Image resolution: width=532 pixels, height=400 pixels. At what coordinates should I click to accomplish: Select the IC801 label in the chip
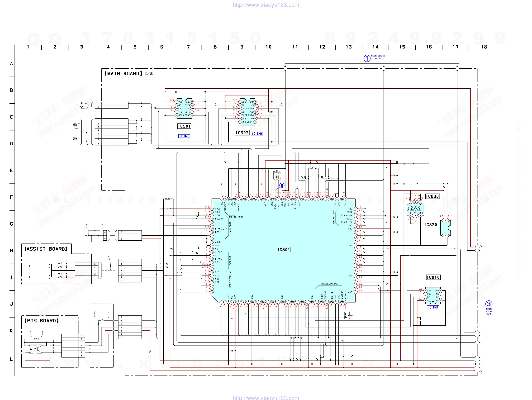click(284, 250)
